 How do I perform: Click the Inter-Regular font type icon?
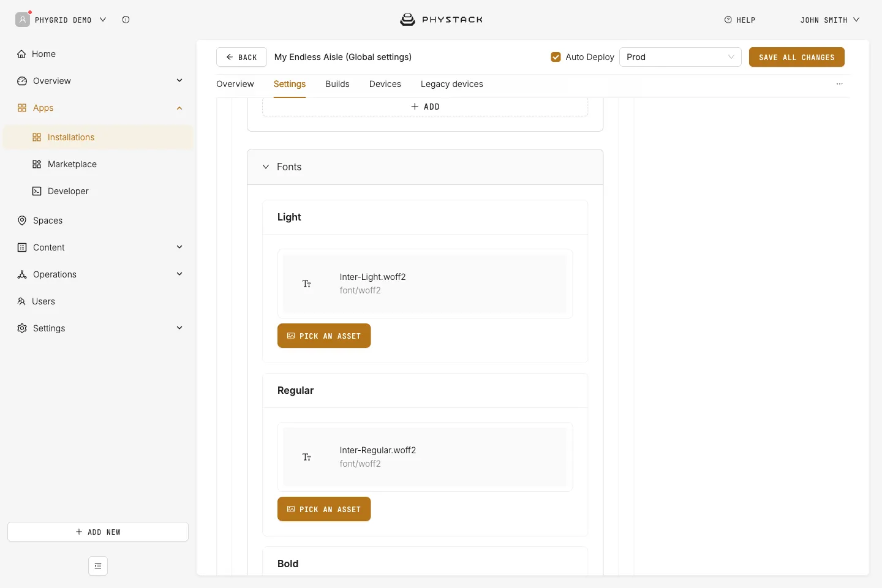307,457
